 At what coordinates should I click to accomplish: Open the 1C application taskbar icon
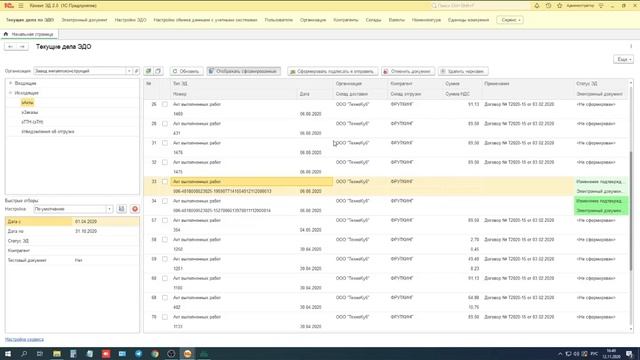187,353
